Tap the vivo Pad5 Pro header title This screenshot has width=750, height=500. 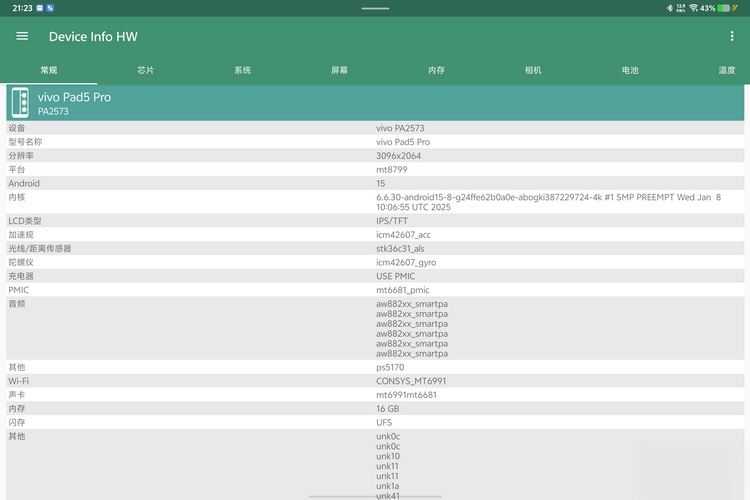click(x=74, y=97)
